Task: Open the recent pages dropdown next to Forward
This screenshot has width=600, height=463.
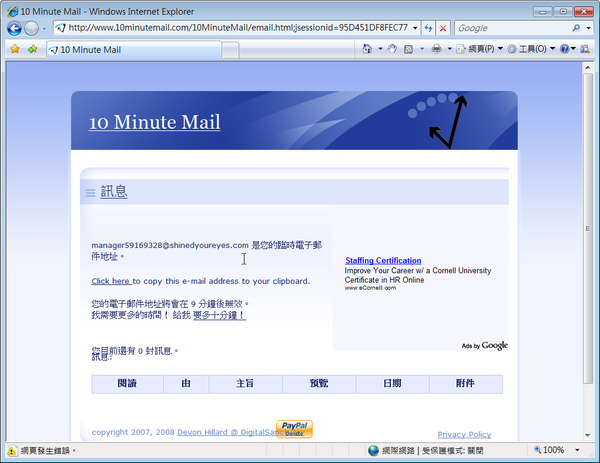Action: click(44, 29)
